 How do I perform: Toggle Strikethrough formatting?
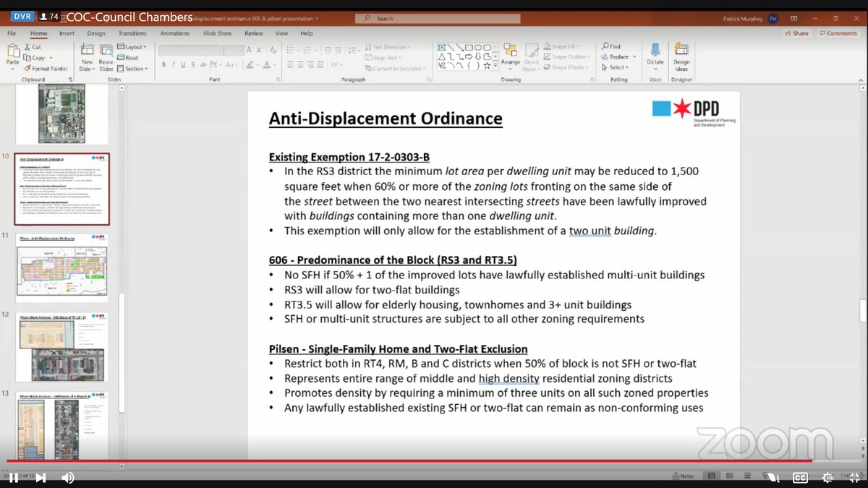pyautogui.click(x=204, y=64)
